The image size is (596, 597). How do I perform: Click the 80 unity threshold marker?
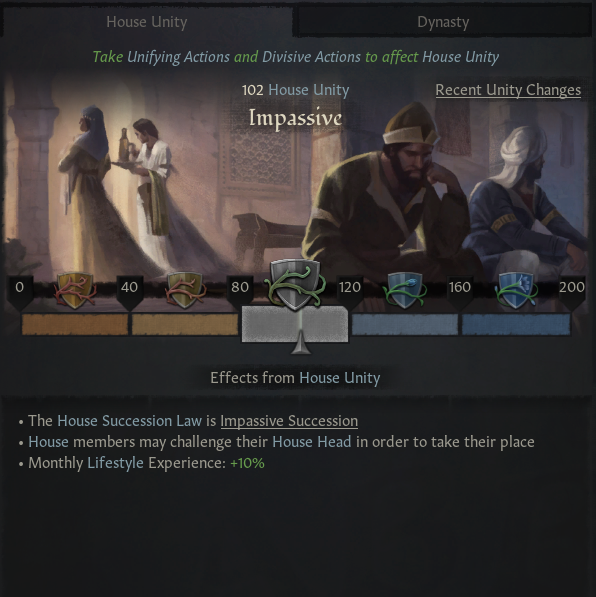[240, 292]
